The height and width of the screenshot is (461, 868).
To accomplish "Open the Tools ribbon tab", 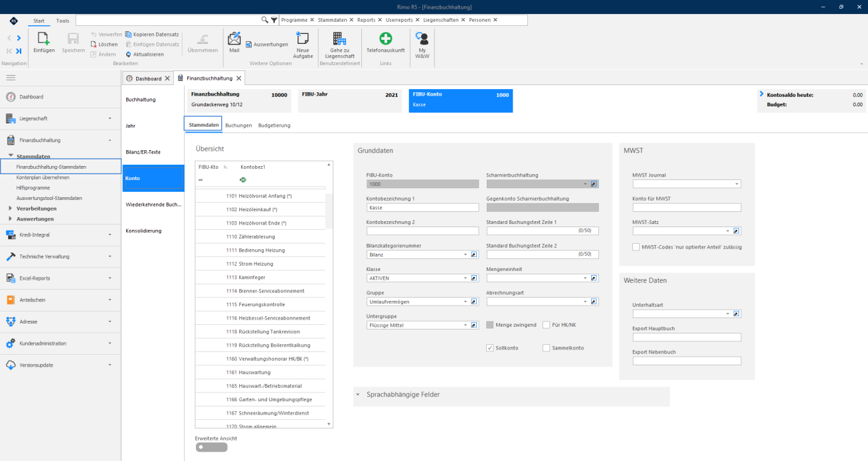I will [62, 21].
